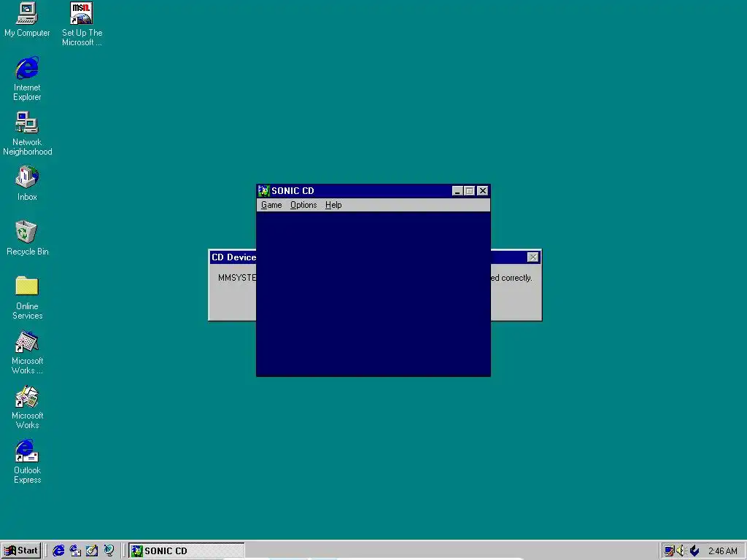
Task: Open the Help menu in SONIC CD
Action: click(333, 205)
